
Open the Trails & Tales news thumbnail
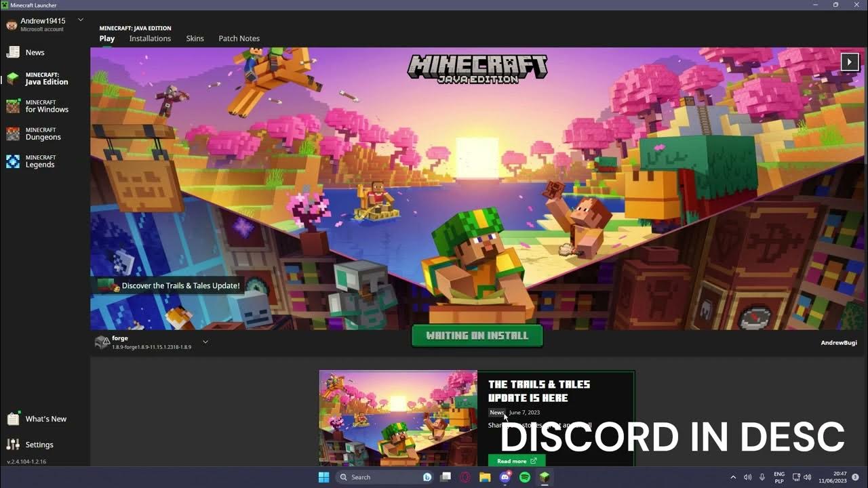tap(398, 418)
